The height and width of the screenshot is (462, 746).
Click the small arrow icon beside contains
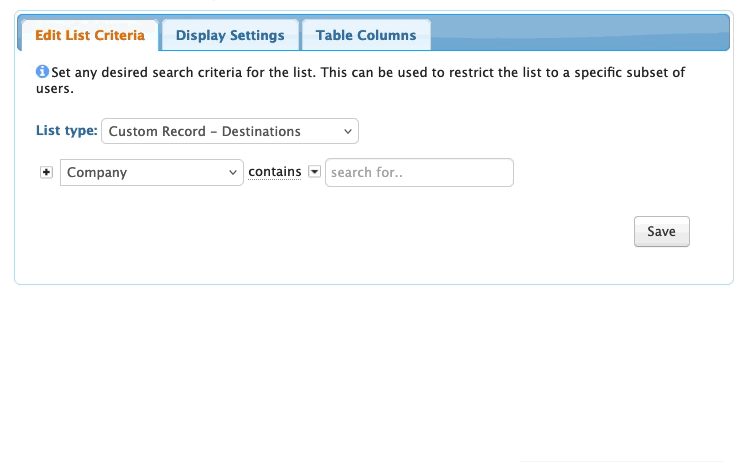[x=314, y=172]
